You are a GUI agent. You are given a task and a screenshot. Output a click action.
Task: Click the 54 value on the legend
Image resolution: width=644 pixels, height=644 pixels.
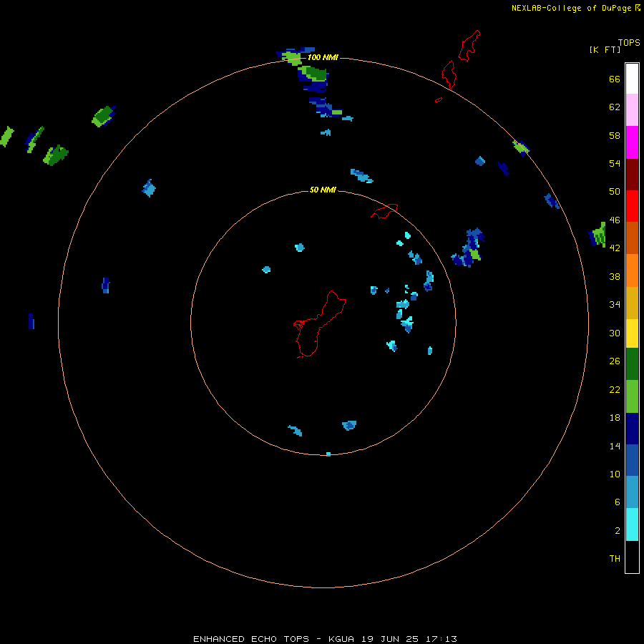click(x=615, y=163)
